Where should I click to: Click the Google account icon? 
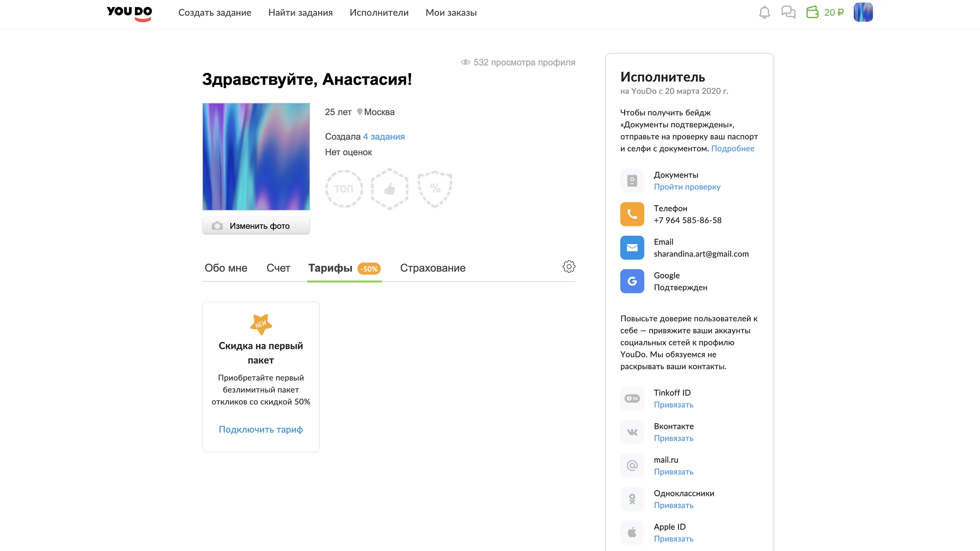tap(632, 281)
